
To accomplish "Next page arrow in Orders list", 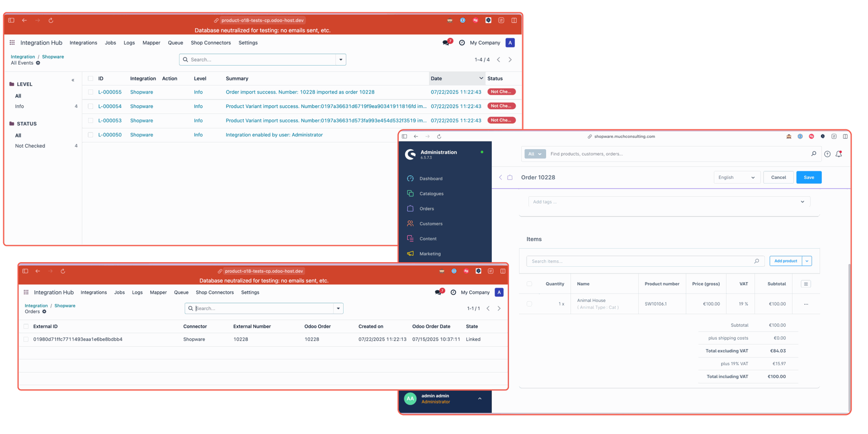I will coord(499,308).
